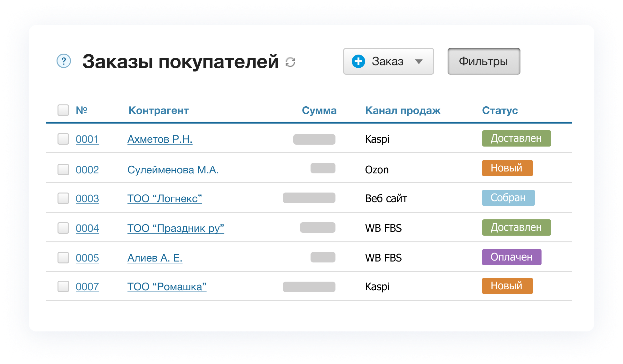
Task: Open the Фильтры panel
Action: coord(483,61)
